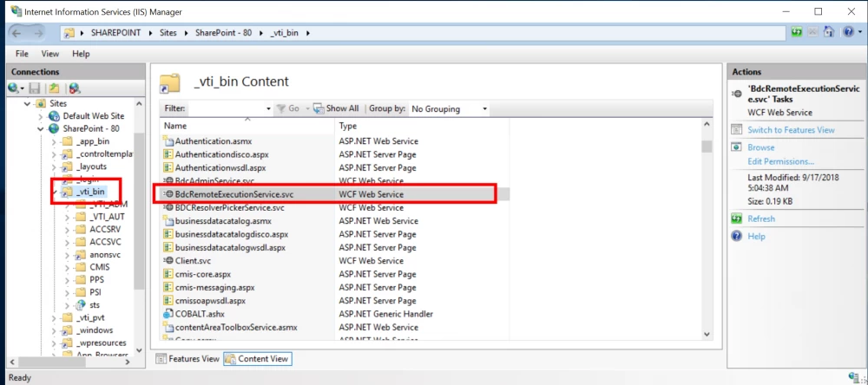The width and height of the screenshot is (868, 385).
Task: Select the Content View tab
Action: (x=258, y=358)
